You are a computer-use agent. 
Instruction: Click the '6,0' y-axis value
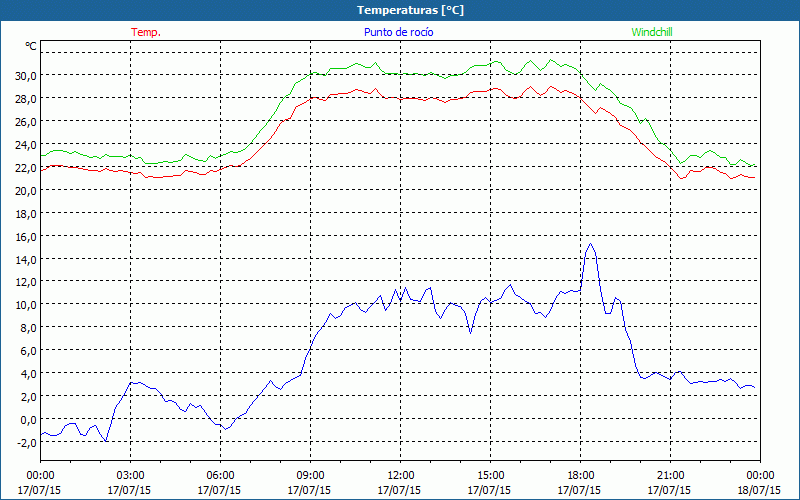click(x=28, y=351)
